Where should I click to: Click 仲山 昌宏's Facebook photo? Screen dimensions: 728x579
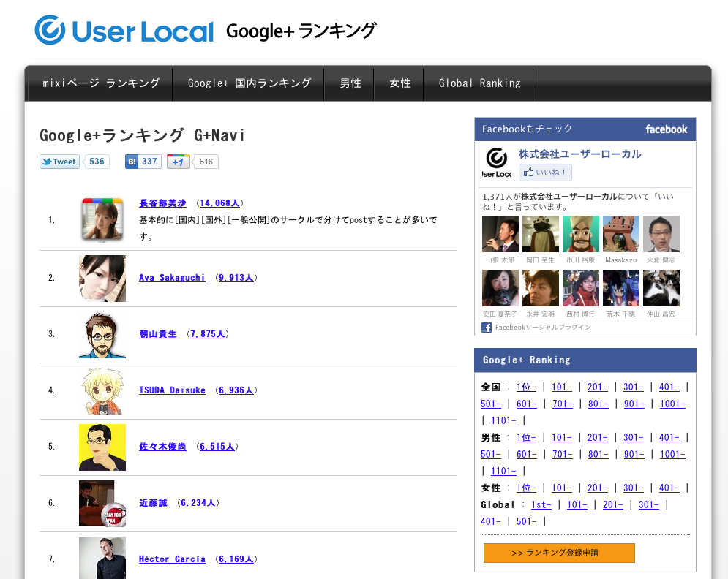click(x=661, y=288)
